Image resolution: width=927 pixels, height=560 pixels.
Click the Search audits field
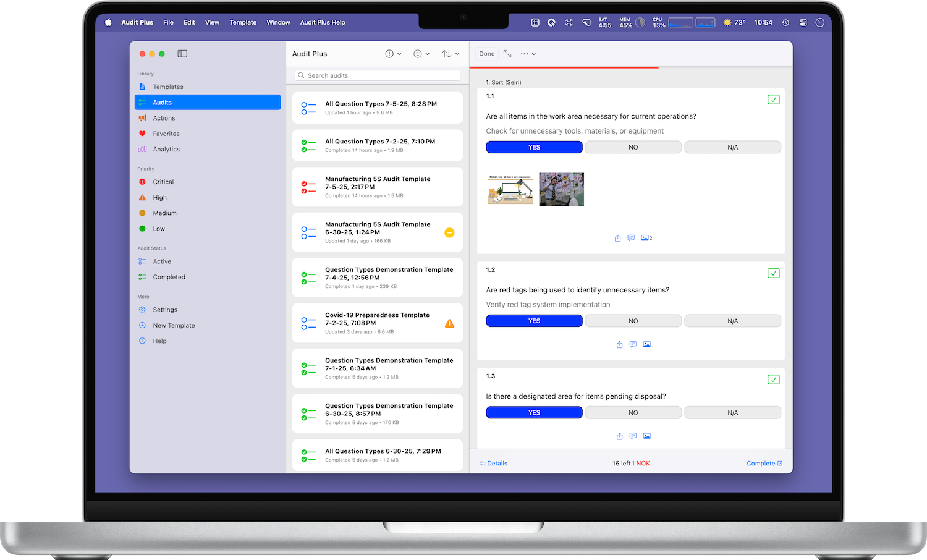point(378,75)
